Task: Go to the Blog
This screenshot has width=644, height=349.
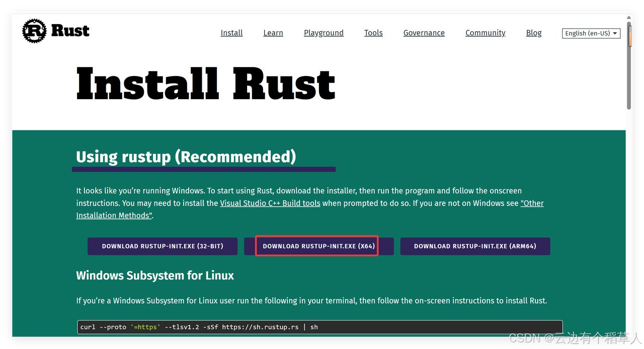Action: (533, 32)
